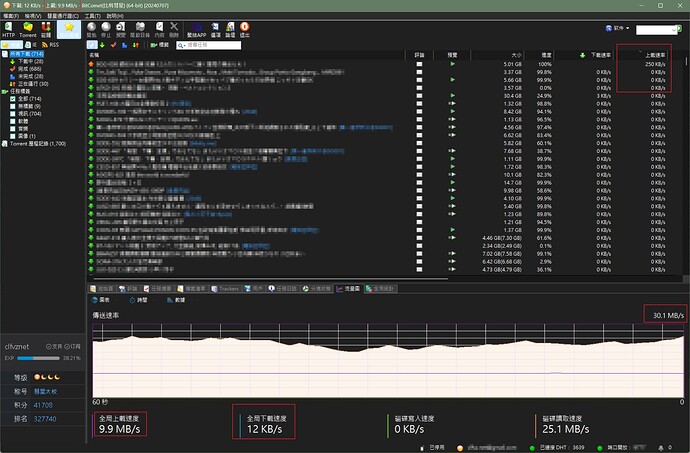Toggle the 視訊 (704) tag checkbox
Screen dimensions: 690x453
pyautogui.click(x=13, y=114)
